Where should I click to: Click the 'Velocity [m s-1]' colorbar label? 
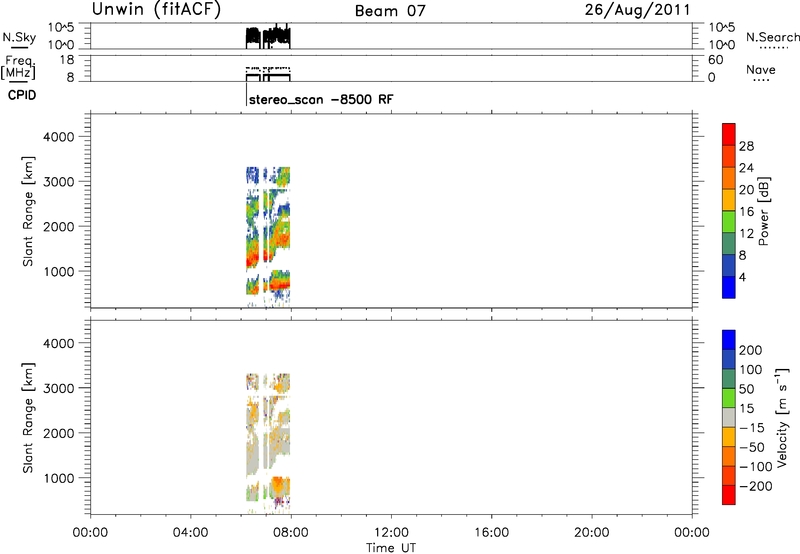coord(782,417)
